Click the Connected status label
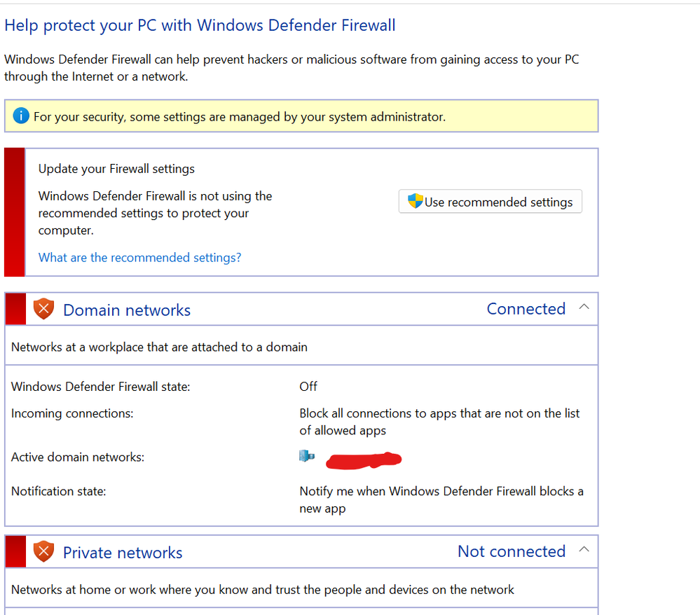Viewport: 700px width, 615px height. click(526, 309)
